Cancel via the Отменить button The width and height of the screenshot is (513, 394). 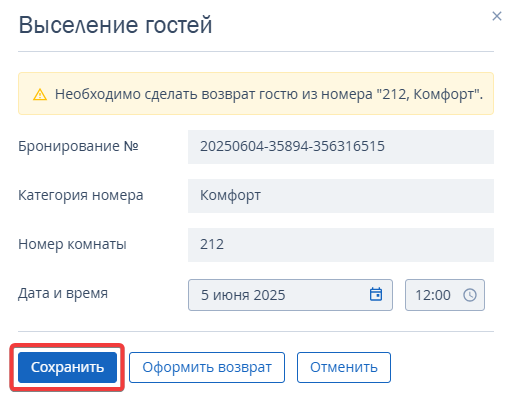(x=344, y=367)
